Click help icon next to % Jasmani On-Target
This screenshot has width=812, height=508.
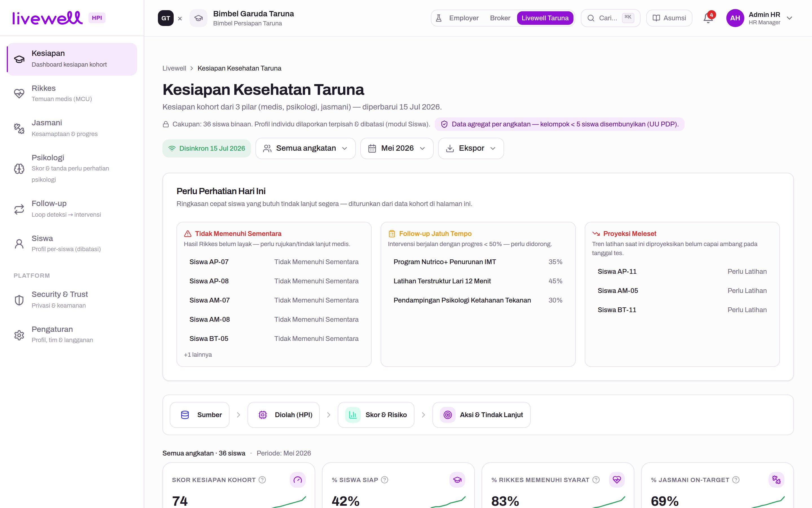pos(736,480)
